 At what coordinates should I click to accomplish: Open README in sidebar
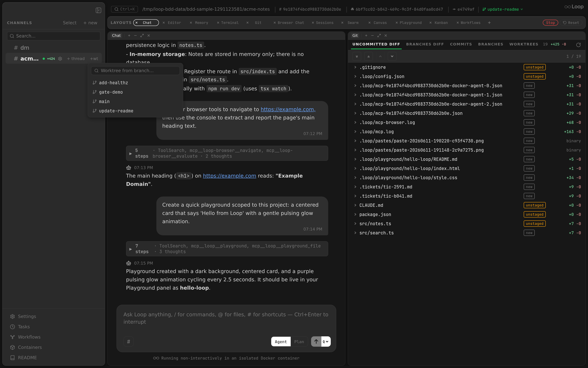(24, 358)
